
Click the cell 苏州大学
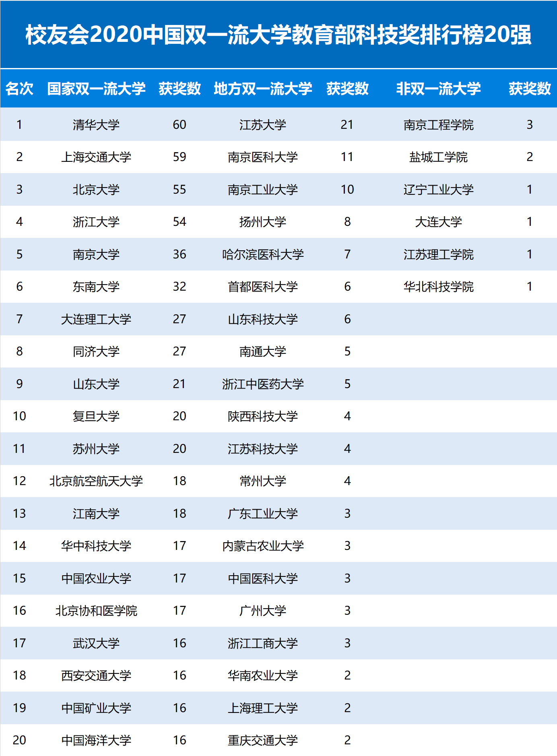coord(96,449)
